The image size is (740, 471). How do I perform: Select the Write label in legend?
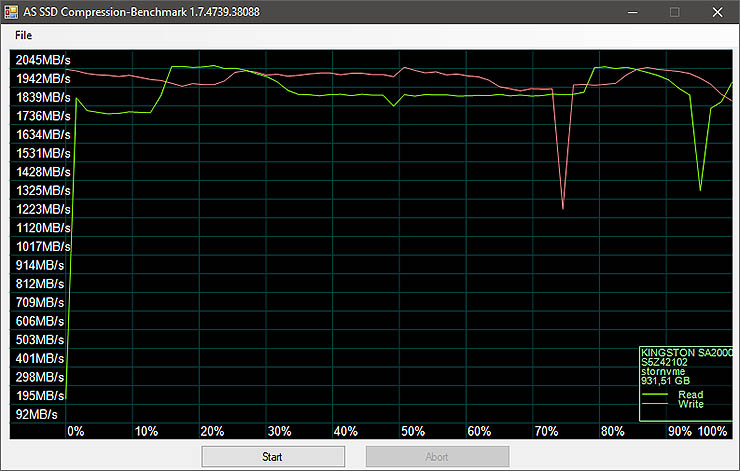point(691,404)
